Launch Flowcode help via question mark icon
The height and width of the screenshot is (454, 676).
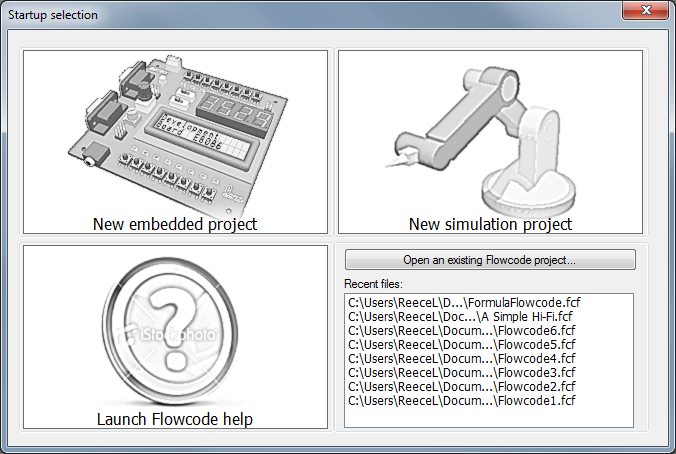175,337
